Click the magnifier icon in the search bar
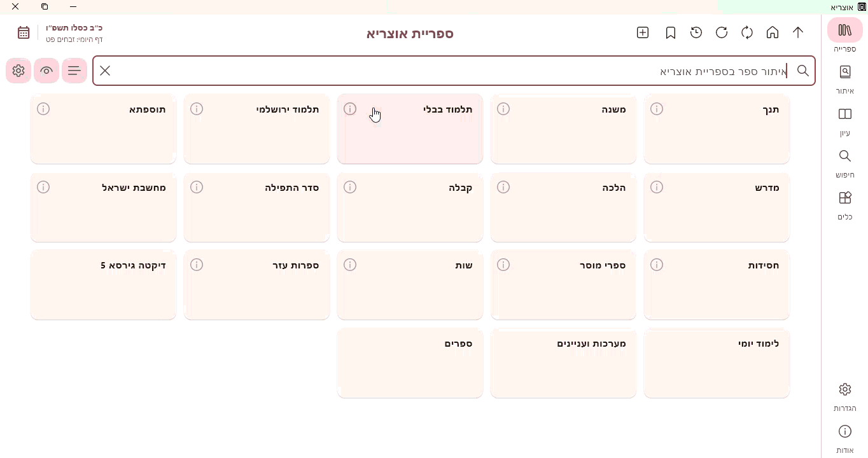This screenshot has width=868, height=458. click(803, 71)
